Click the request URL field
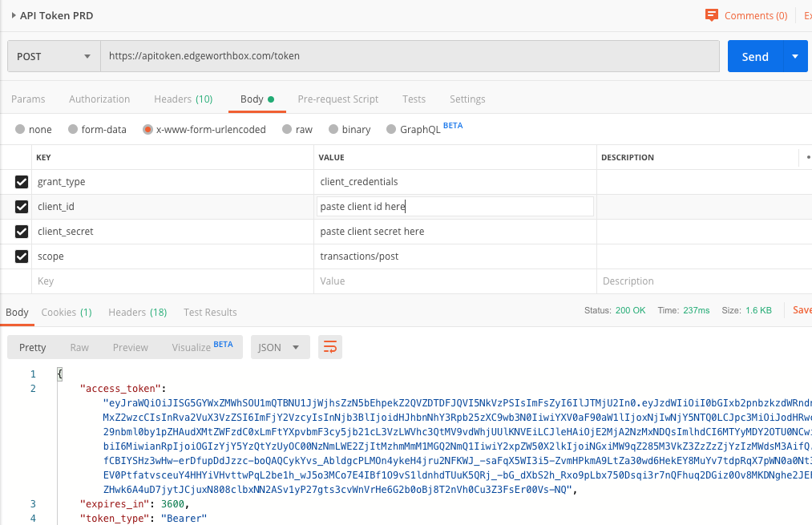The image size is (812, 525). coord(409,56)
